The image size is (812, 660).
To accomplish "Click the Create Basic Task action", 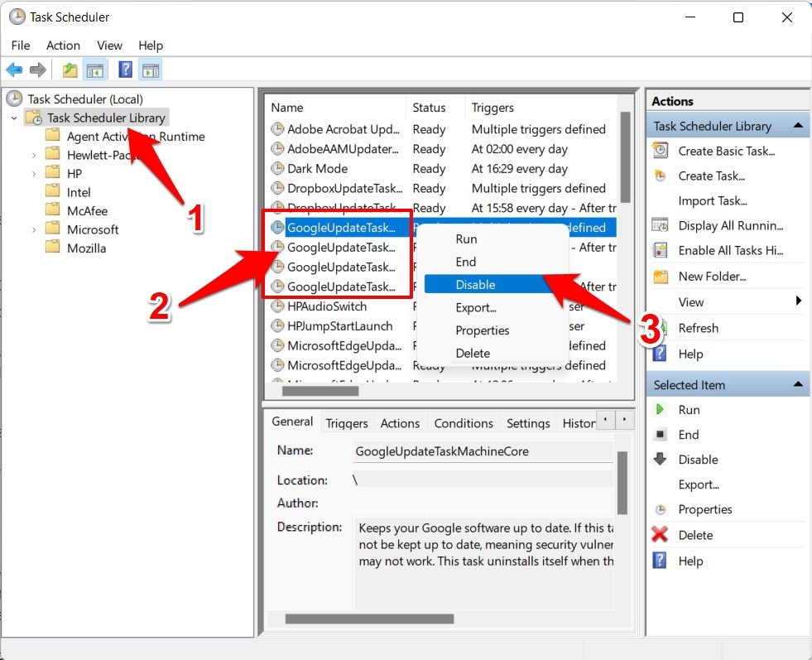I will (726, 151).
